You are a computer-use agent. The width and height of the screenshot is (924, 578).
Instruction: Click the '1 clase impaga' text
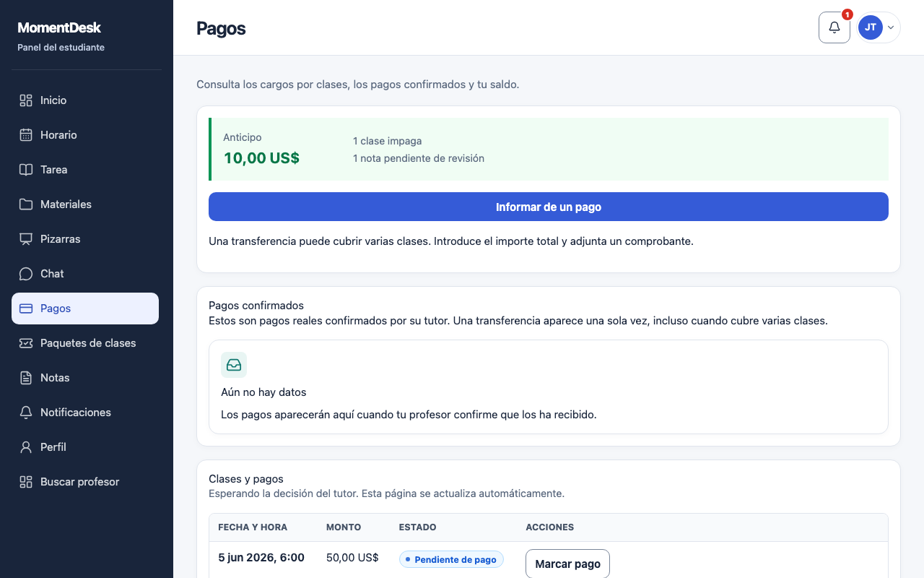387,141
